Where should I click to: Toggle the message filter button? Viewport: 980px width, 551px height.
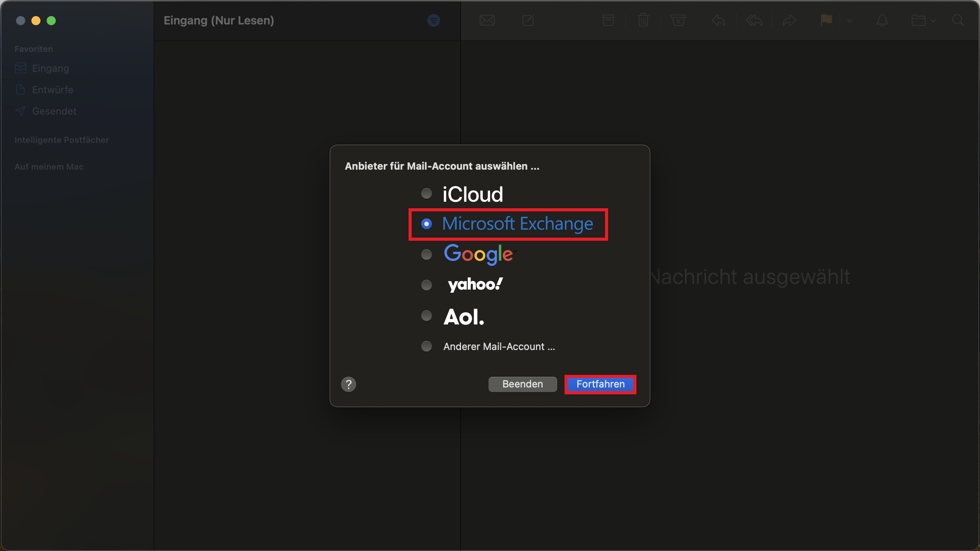433,20
